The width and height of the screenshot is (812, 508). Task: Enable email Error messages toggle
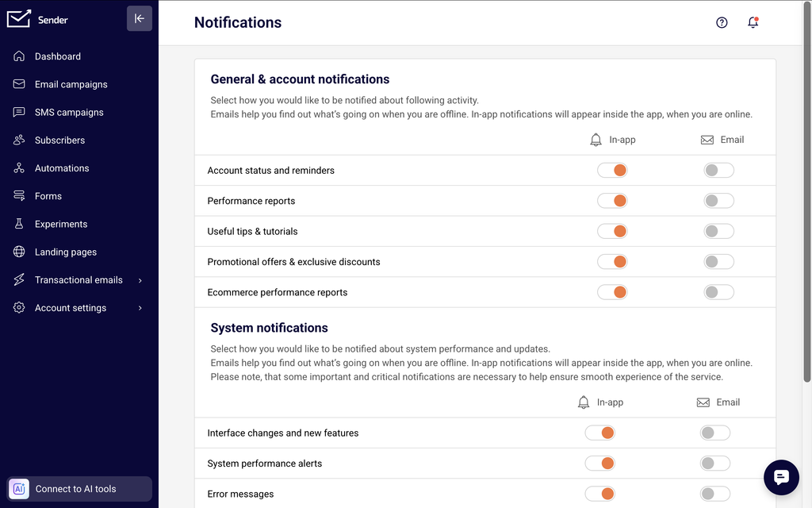pyautogui.click(x=715, y=494)
